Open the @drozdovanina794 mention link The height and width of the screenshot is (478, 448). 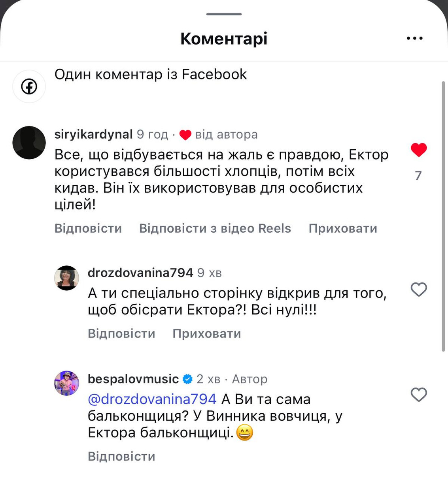(151, 399)
